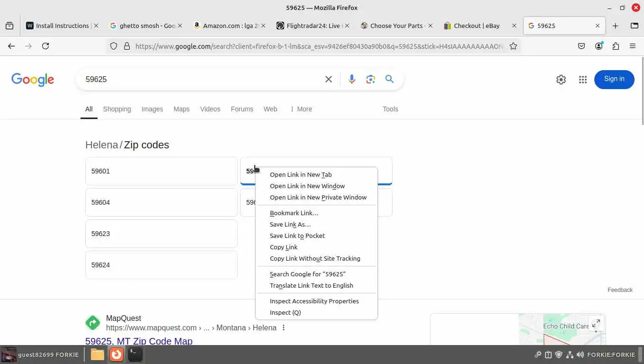The image size is (644, 364).
Task: Choose Open Link in New Tab
Action: pyautogui.click(x=316, y=174)
